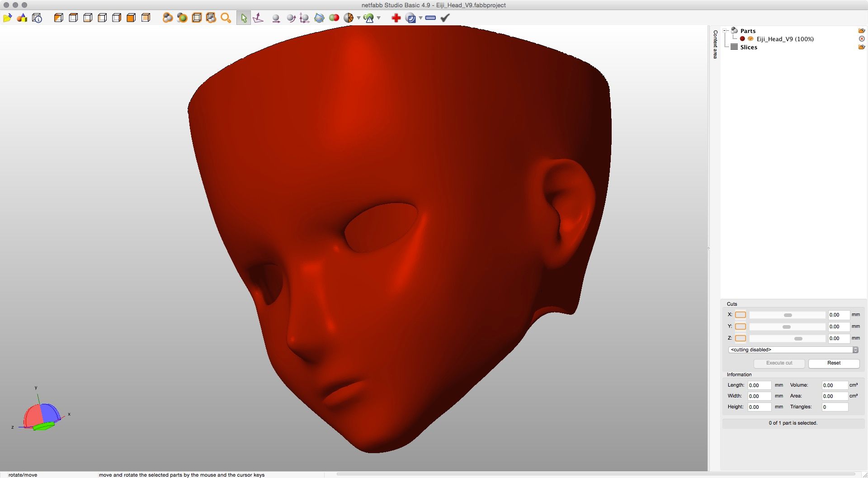Remove Eiji_Head_V9 with the red X icon

862,39
